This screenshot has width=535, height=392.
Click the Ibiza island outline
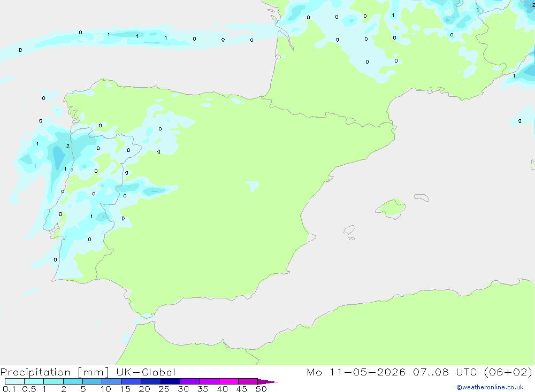[349, 230]
